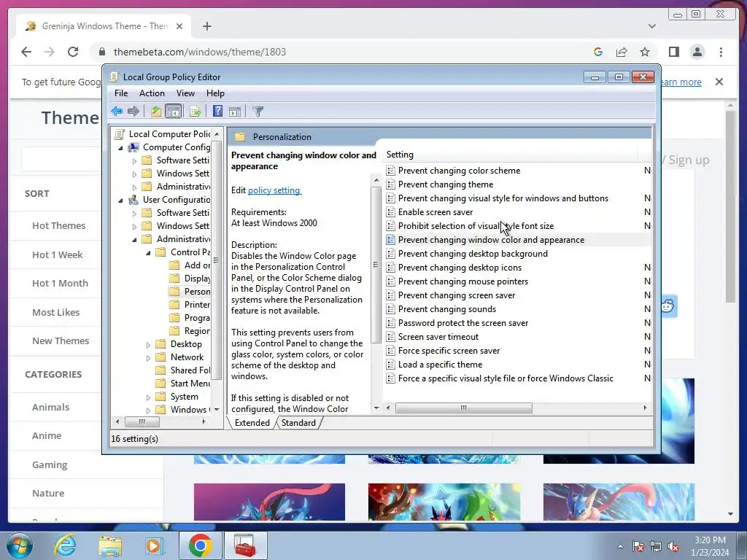
Task: Click the Google icon in address bar
Action: click(598, 52)
